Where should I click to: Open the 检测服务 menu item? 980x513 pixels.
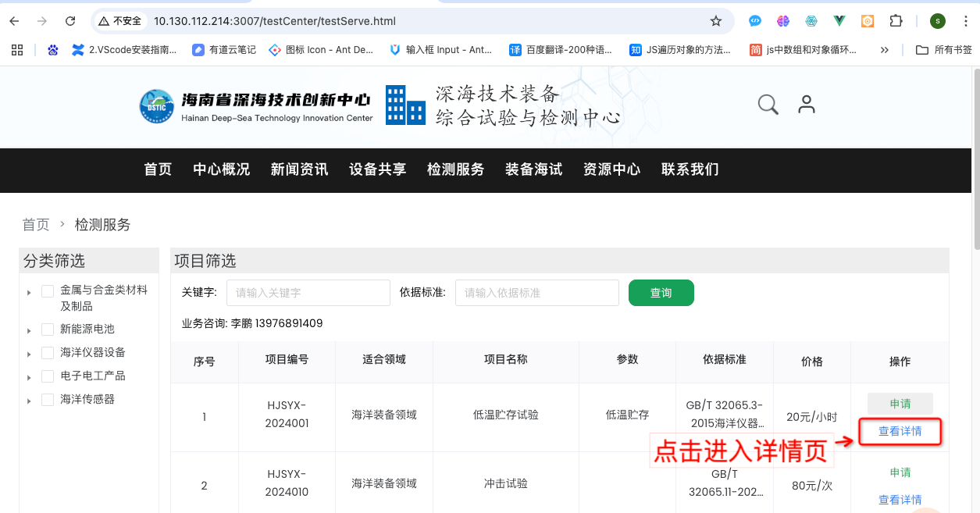click(456, 169)
